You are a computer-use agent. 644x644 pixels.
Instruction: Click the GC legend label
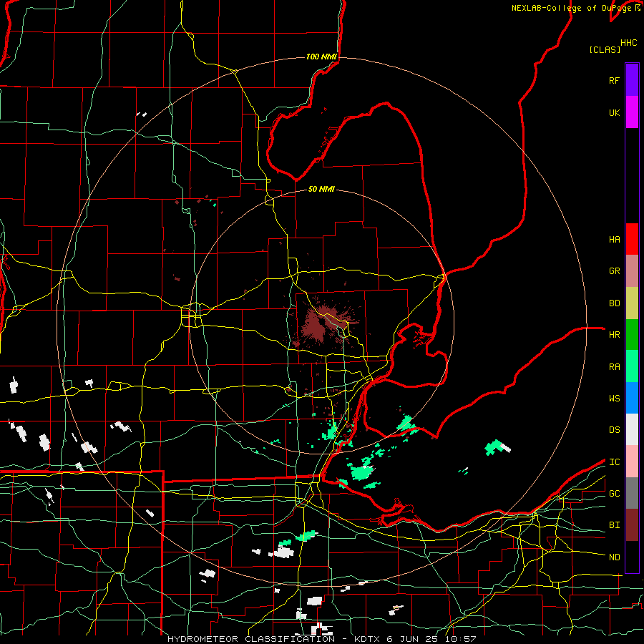click(614, 494)
